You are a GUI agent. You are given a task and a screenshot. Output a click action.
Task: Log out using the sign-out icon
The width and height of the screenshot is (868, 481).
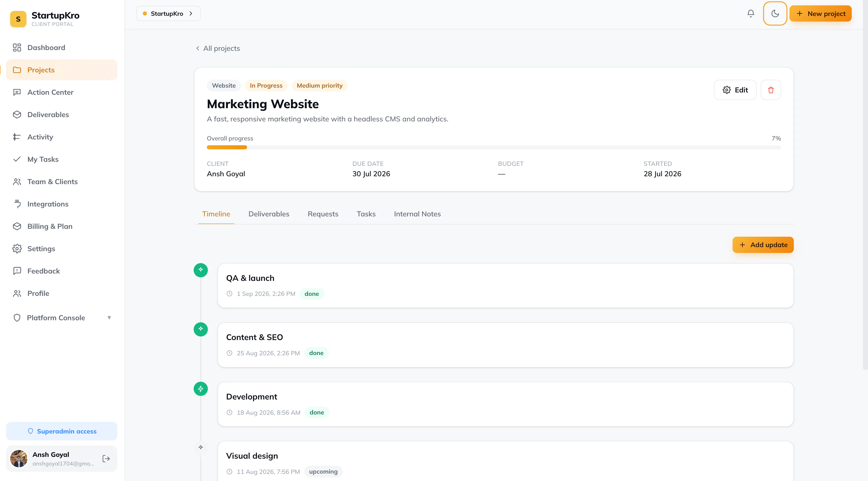point(106,458)
